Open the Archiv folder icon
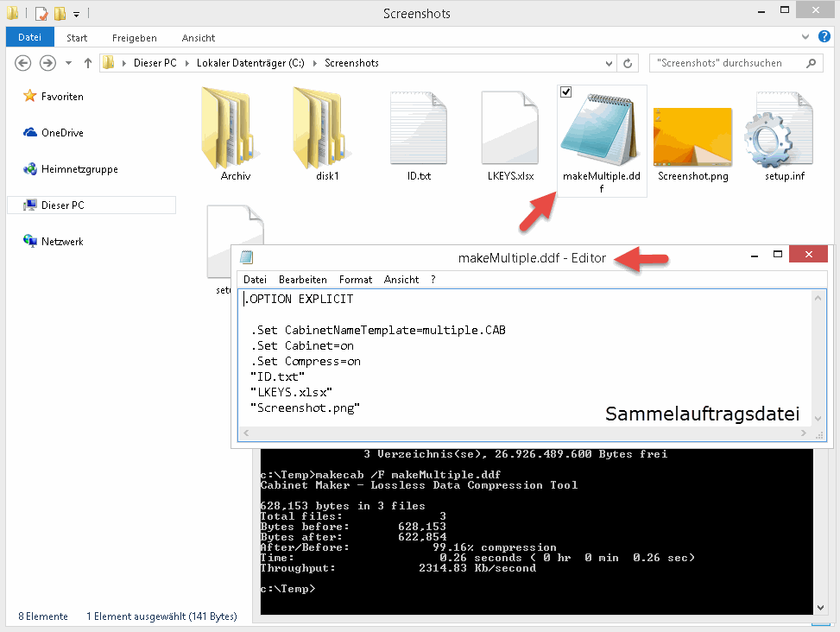 (235, 128)
